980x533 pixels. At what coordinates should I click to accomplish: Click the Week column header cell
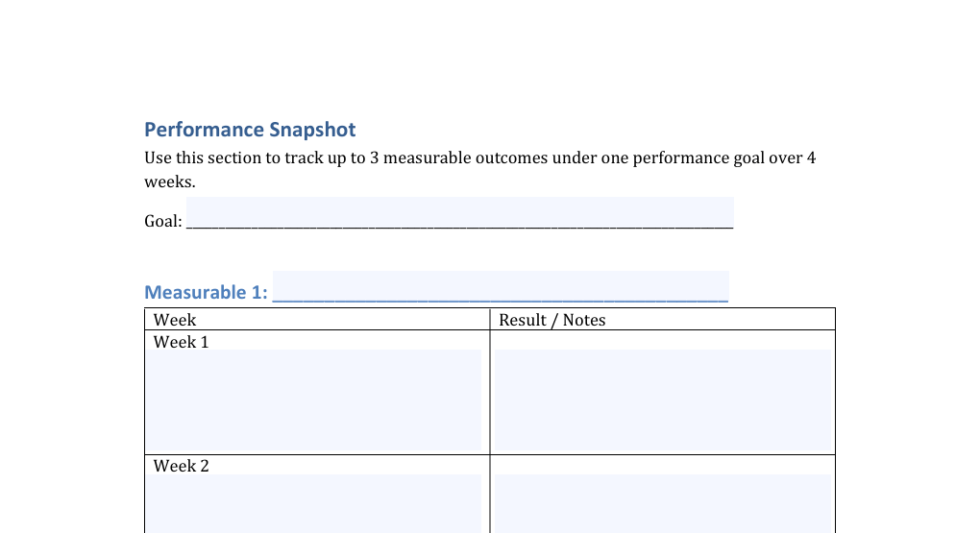coord(175,320)
